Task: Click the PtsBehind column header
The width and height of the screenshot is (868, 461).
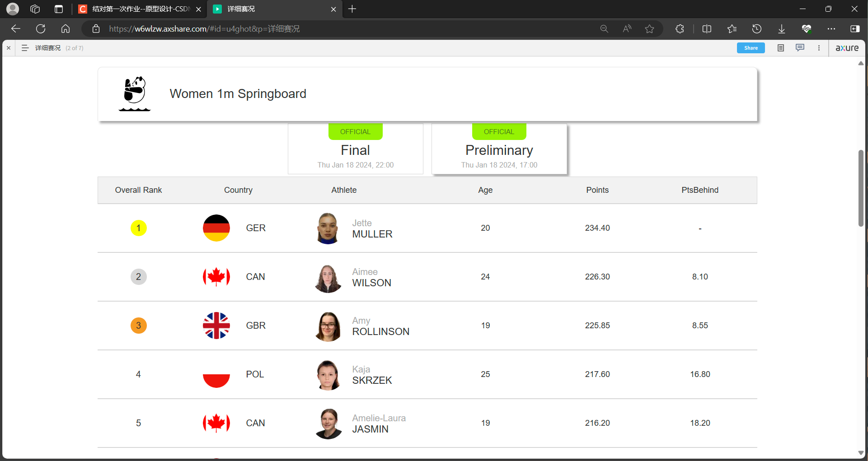Action: [700, 190]
